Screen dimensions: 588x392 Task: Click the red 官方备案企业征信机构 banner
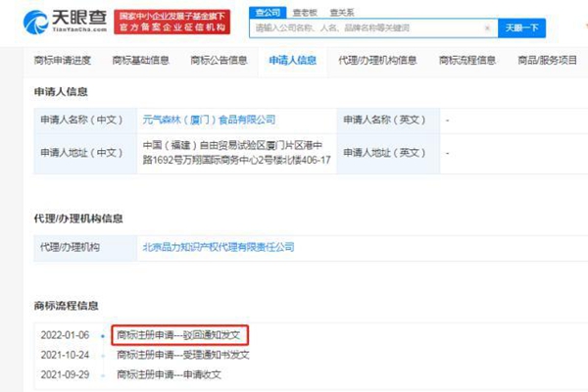tap(172, 22)
